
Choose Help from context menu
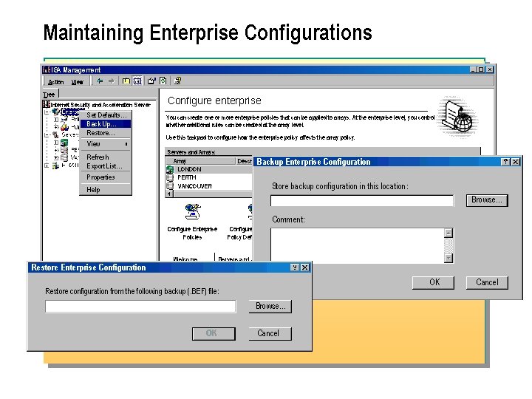[x=106, y=190]
